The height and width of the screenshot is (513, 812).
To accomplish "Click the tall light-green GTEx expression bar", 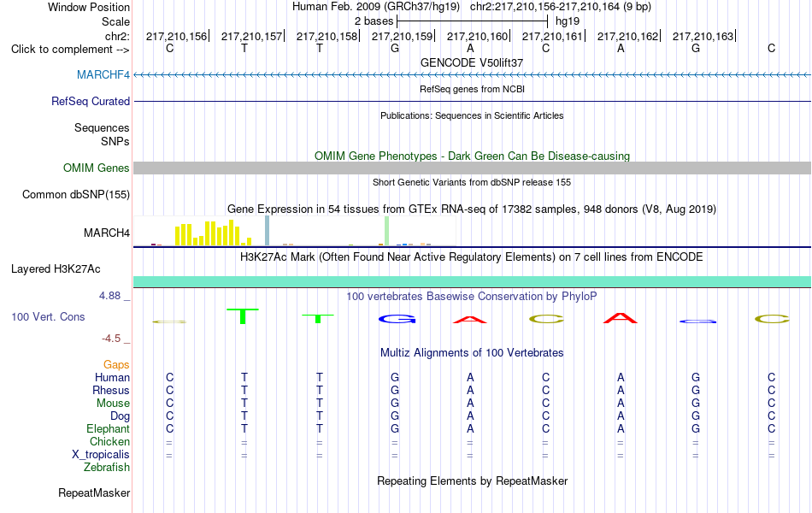I will pyautogui.click(x=387, y=231).
